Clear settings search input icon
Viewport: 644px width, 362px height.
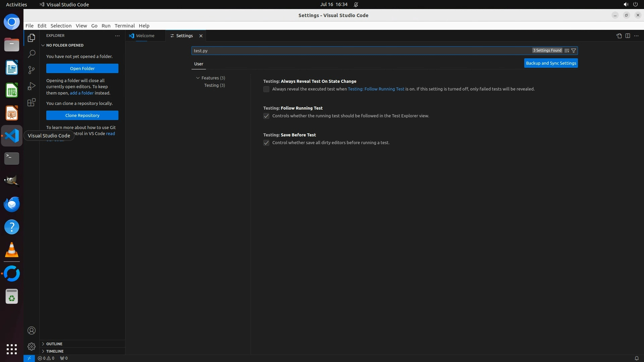(567, 51)
